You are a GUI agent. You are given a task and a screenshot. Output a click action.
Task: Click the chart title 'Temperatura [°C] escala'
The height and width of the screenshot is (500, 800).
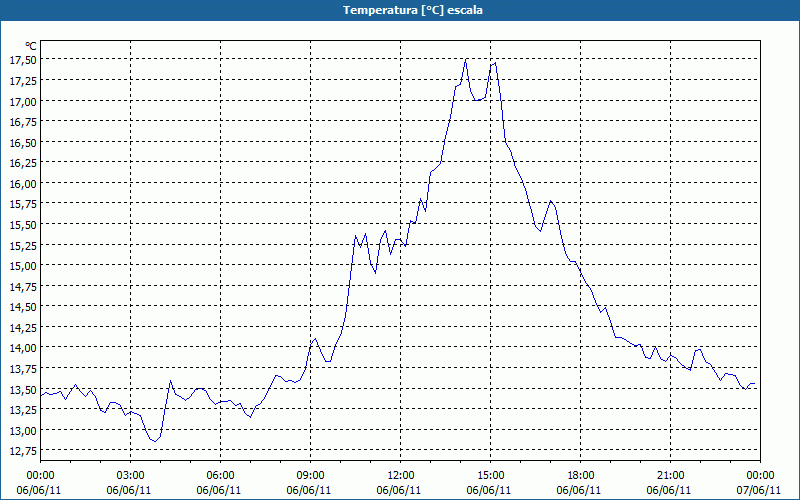point(413,10)
